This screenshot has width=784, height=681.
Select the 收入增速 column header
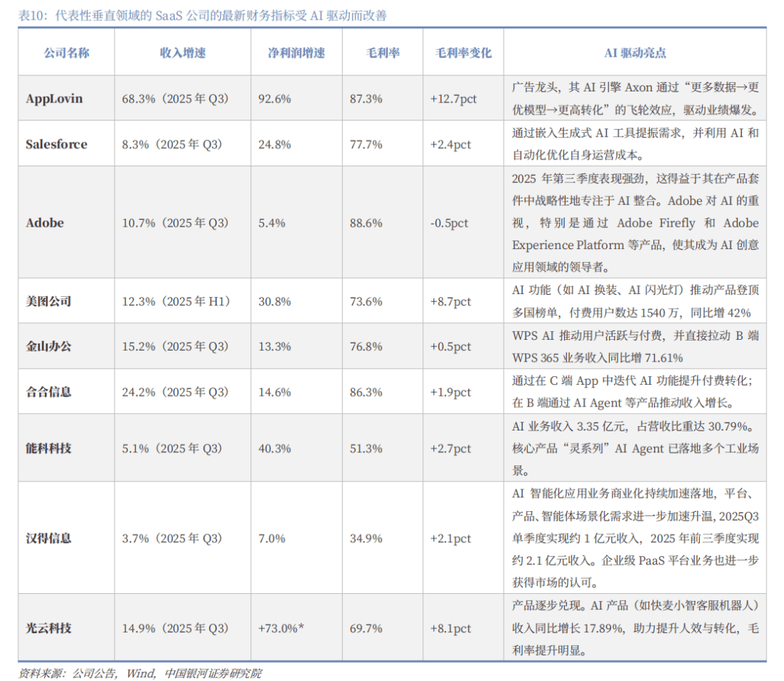pos(183,53)
